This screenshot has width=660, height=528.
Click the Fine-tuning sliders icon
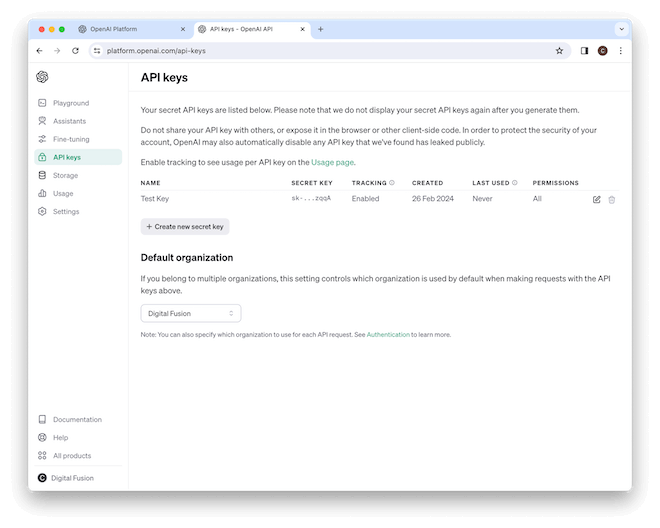[x=42, y=139]
